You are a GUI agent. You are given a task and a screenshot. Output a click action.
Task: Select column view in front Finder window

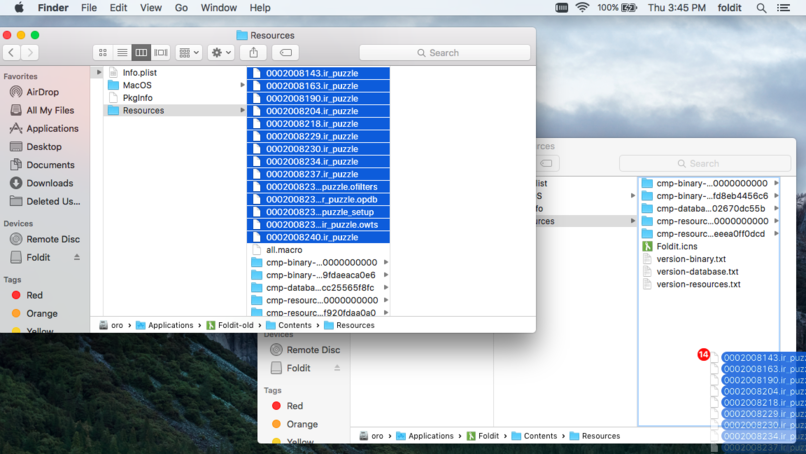pos(141,52)
